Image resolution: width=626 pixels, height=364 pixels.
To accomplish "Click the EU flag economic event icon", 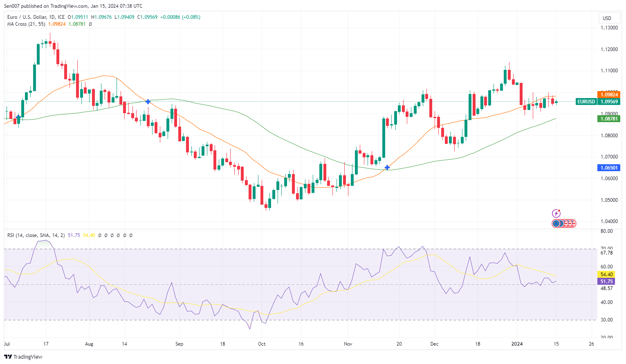I will 556,223.
